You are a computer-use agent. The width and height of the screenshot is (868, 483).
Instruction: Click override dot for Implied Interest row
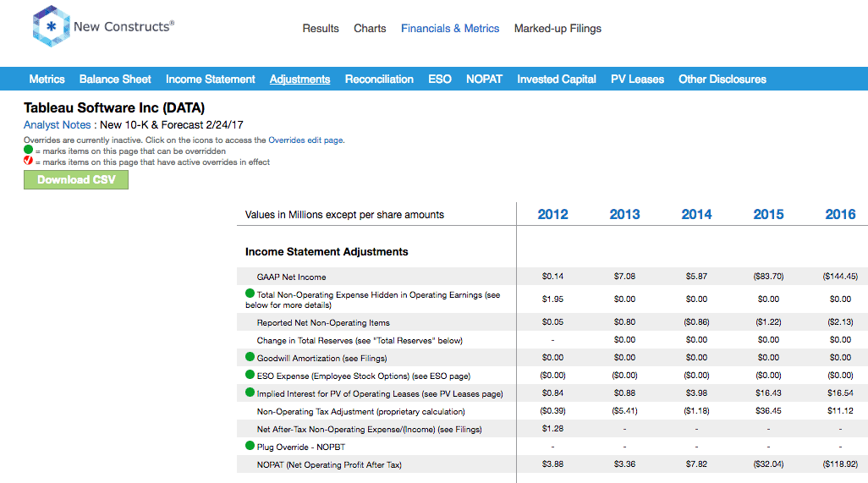click(x=250, y=392)
